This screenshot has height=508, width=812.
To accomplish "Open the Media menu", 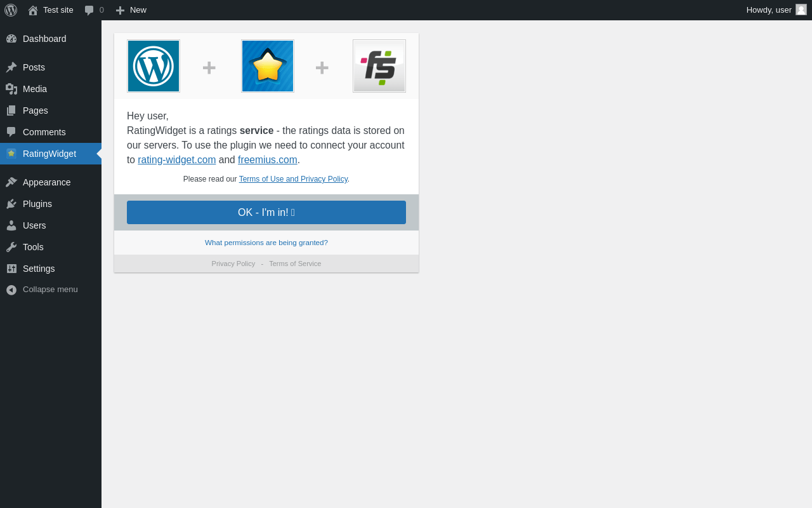I will coord(51,89).
